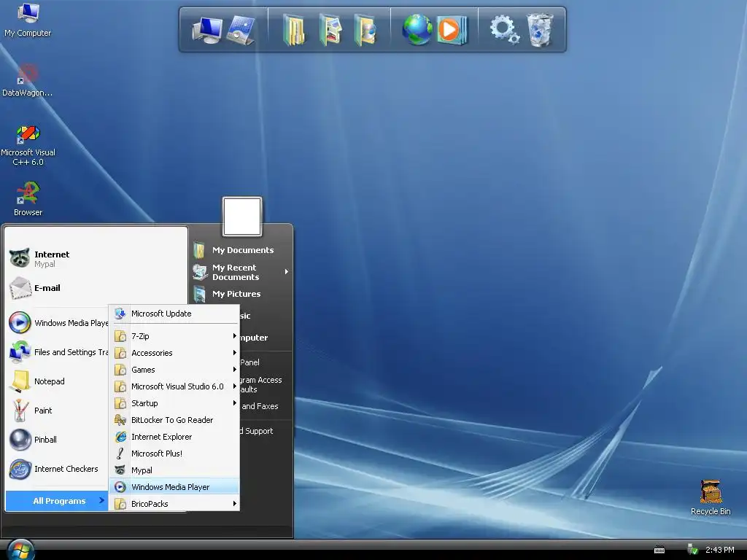747x560 pixels.
Task: Expand the Accessories program folder
Action: (x=174, y=353)
